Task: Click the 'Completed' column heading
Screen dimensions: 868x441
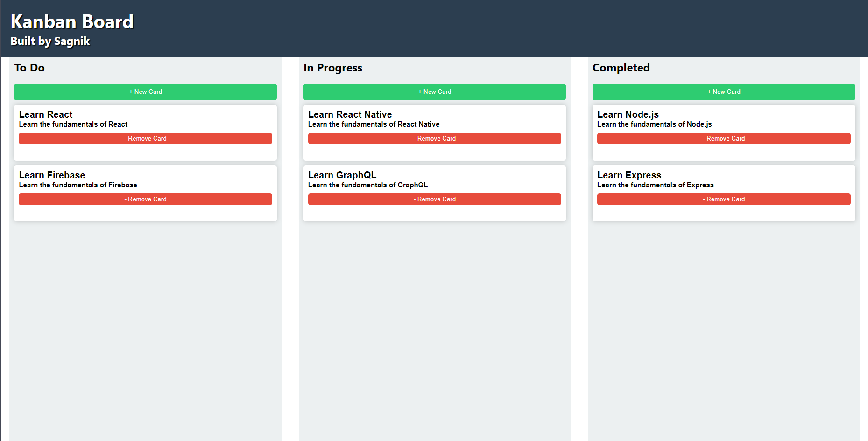Action: 621,68
